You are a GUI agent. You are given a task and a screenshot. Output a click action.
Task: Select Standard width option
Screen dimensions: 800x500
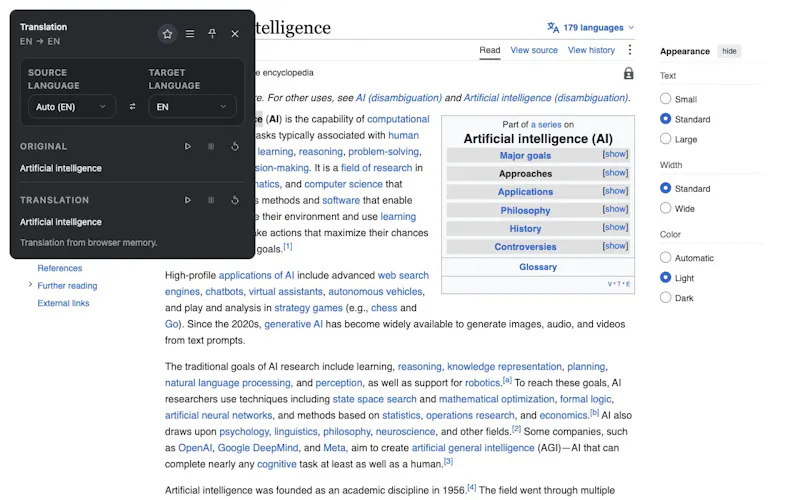(665, 188)
